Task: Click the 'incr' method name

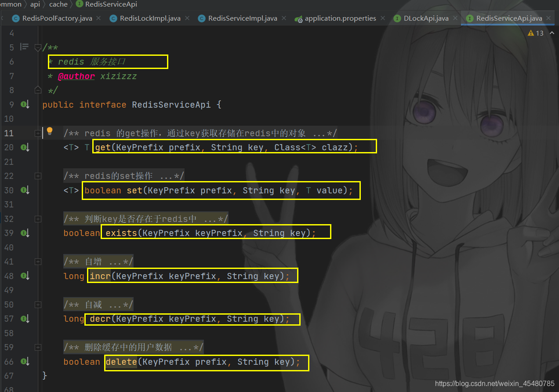Action: [x=100, y=276]
